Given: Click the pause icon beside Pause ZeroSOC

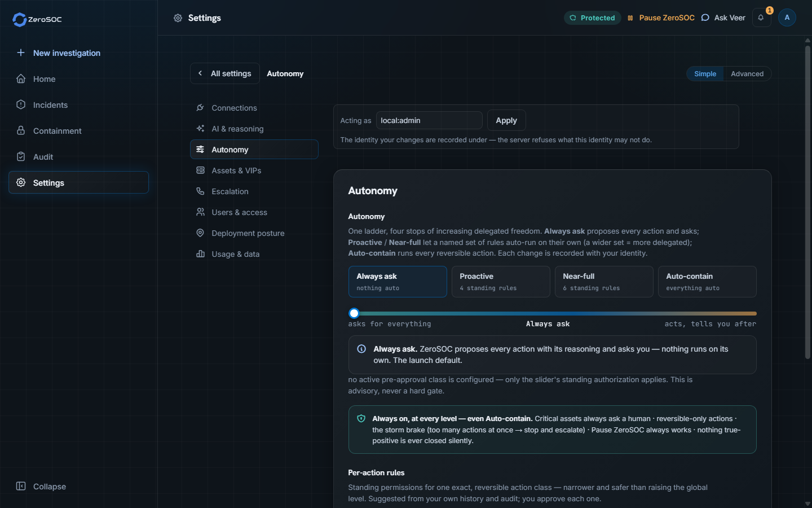Looking at the screenshot, I should (x=630, y=18).
